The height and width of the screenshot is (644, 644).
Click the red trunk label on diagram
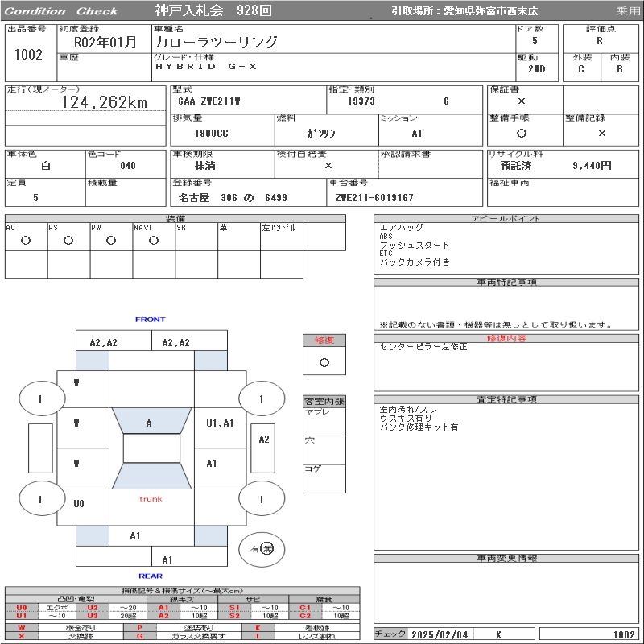coord(151,499)
